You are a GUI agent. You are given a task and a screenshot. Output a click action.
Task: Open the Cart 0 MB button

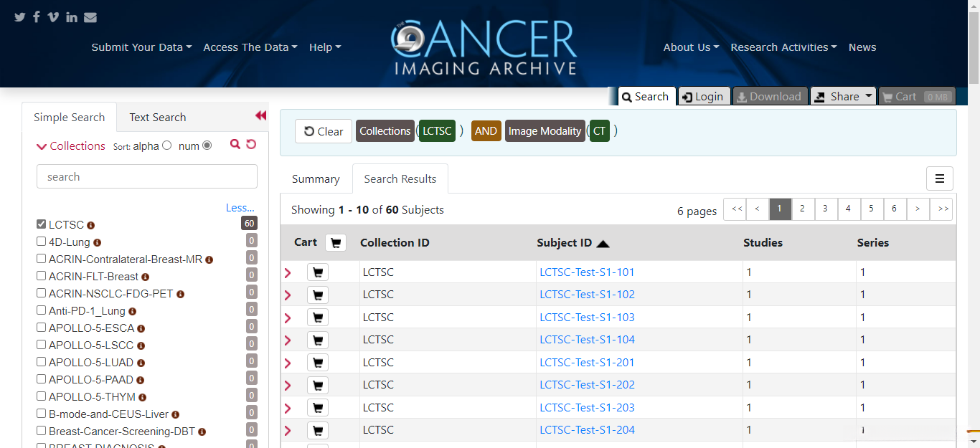click(918, 96)
